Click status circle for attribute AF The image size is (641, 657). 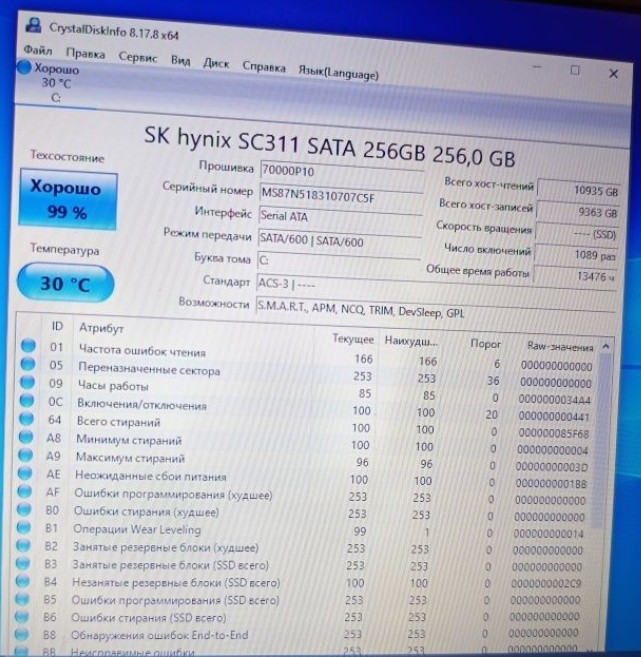pyautogui.click(x=25, y=490)
